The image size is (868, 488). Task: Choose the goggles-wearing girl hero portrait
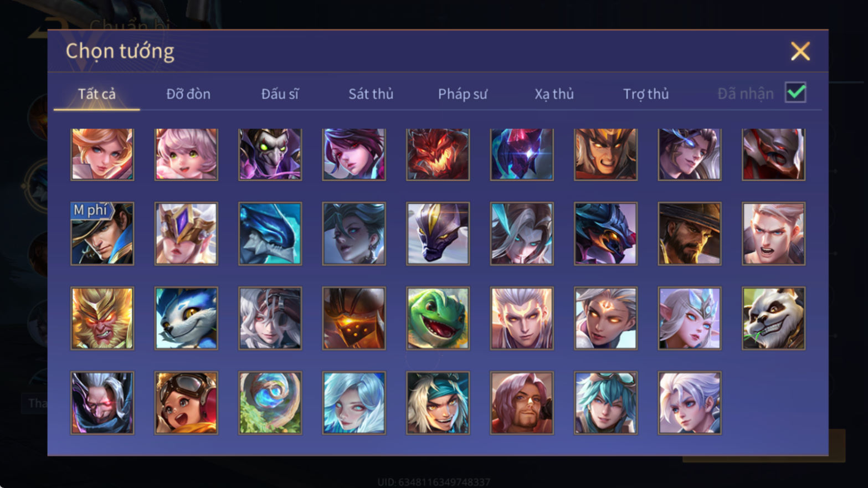186,403
